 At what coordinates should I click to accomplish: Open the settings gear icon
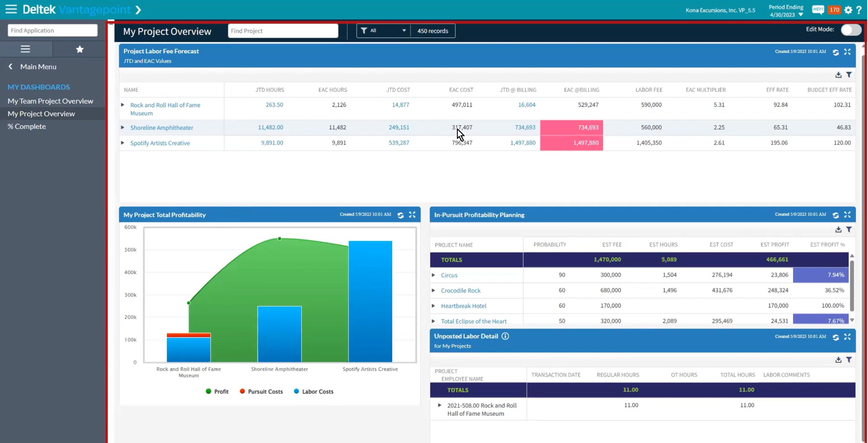[x=848, y=10]
